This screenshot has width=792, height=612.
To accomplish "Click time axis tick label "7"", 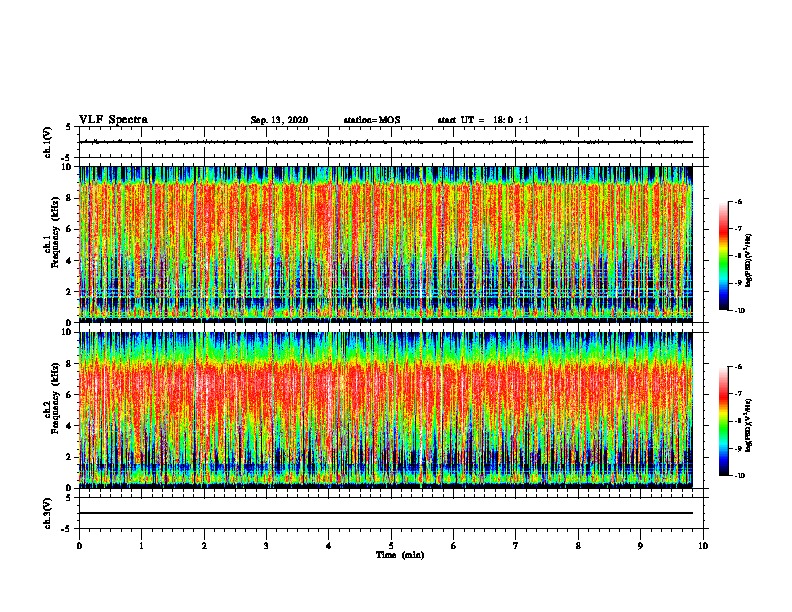I will [516, 546].
